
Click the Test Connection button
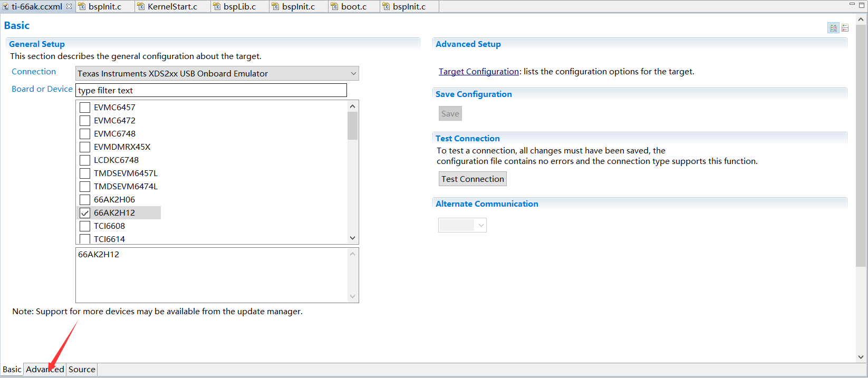click(x=472, y=179)
